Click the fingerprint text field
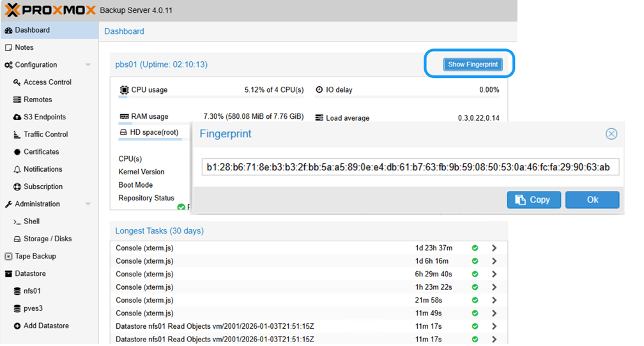Viewport: 644px width, 346px height. pos(410,167)
